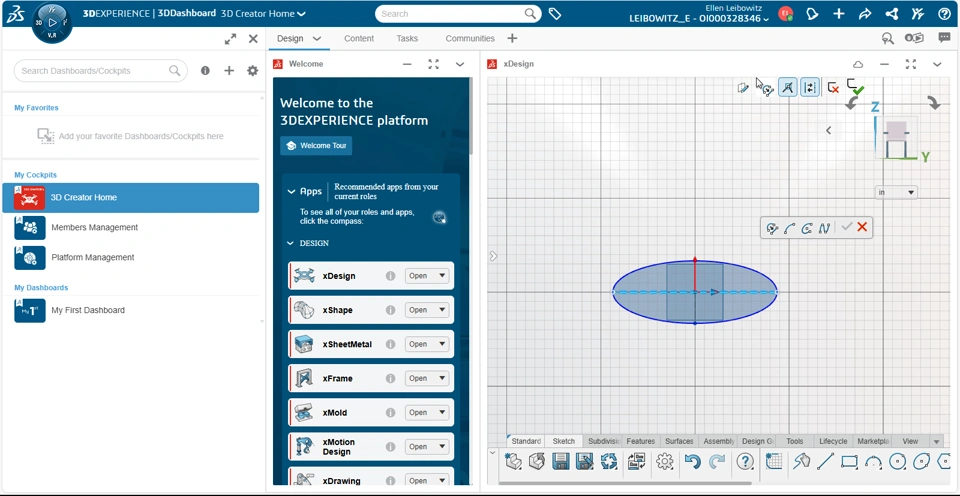
Task: Open xDesign settings gear in toolbar
Action: (x=664, y=461)
